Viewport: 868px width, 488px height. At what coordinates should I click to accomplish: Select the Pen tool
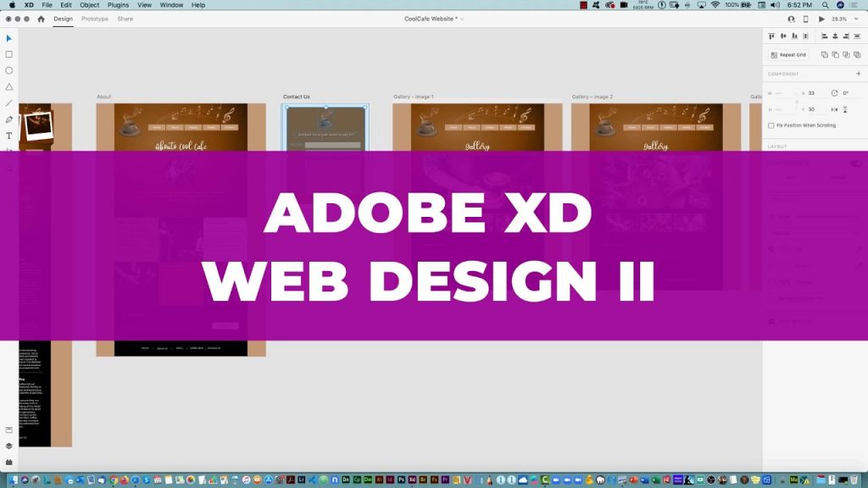[x=8, y=119]
